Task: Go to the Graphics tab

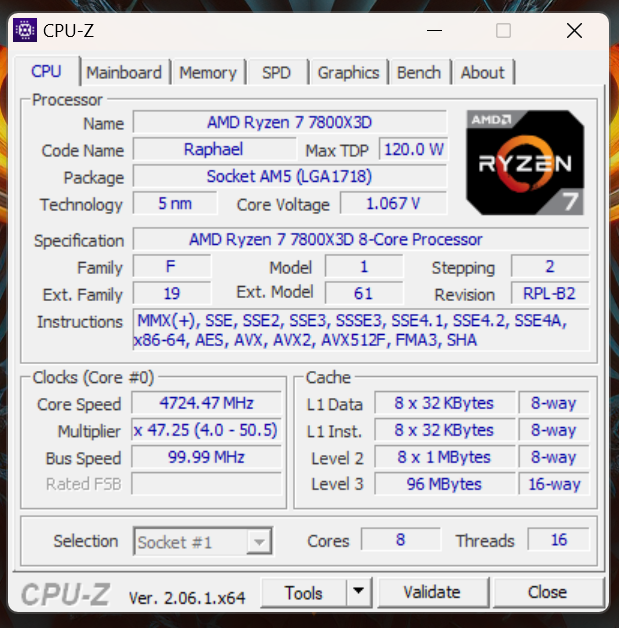Action: (348, 73)
